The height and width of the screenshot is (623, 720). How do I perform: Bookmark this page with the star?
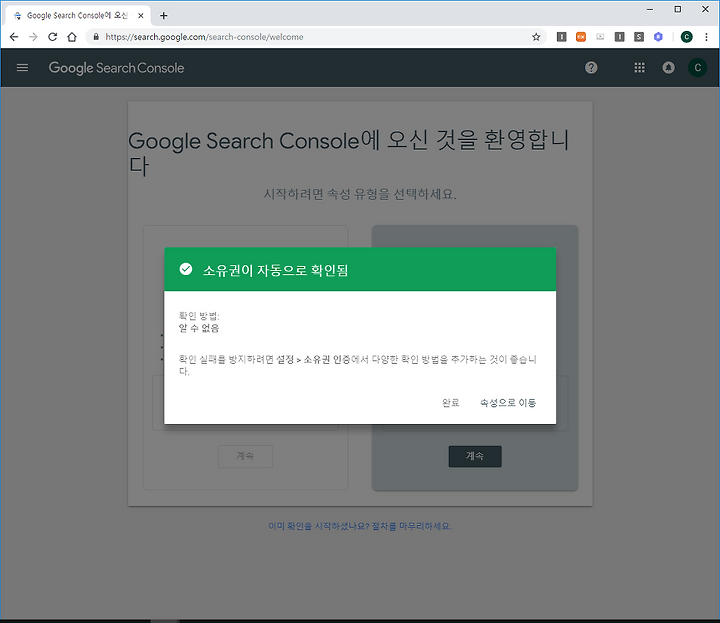click(536, 37)
